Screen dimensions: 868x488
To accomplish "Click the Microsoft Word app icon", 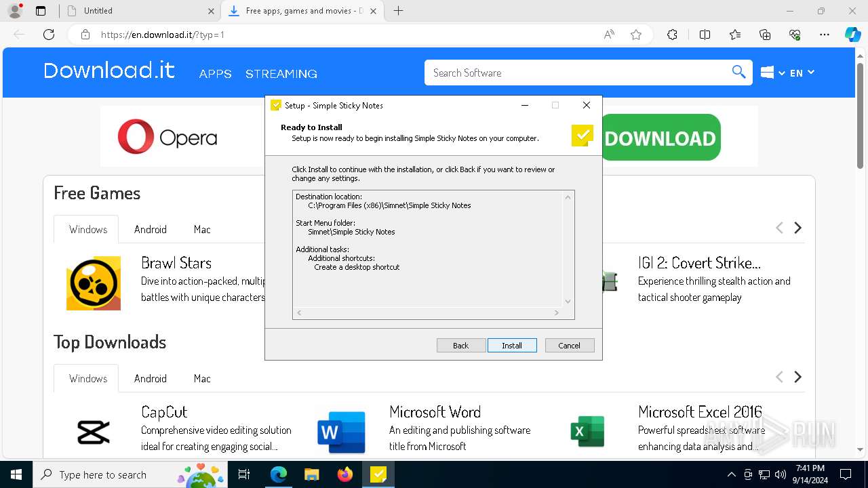I will [x=342, y=432].
